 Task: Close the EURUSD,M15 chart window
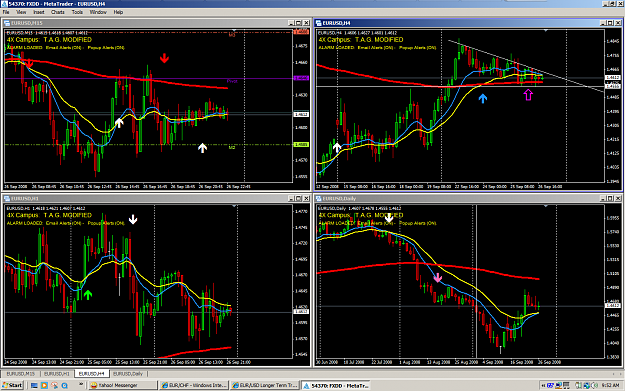(x=306, y=23)
